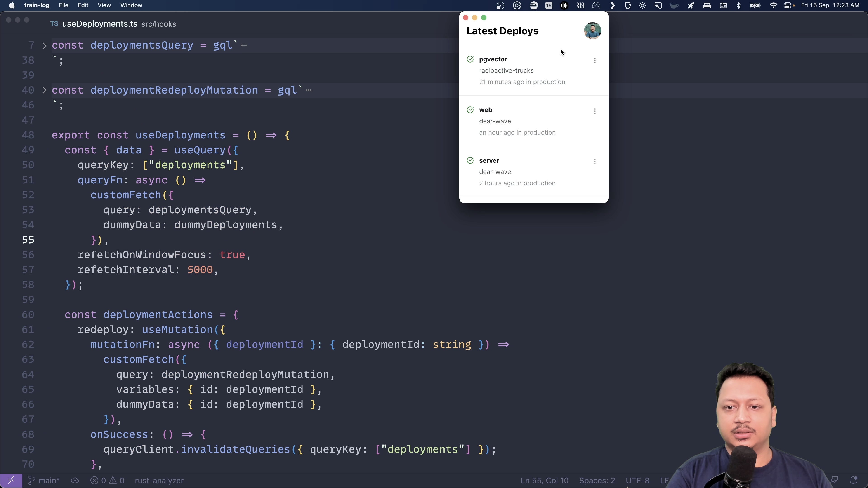Screen dimensions: 868x488
Task: Open the remote window icon in status bar
Action: (x=11, y=480)
